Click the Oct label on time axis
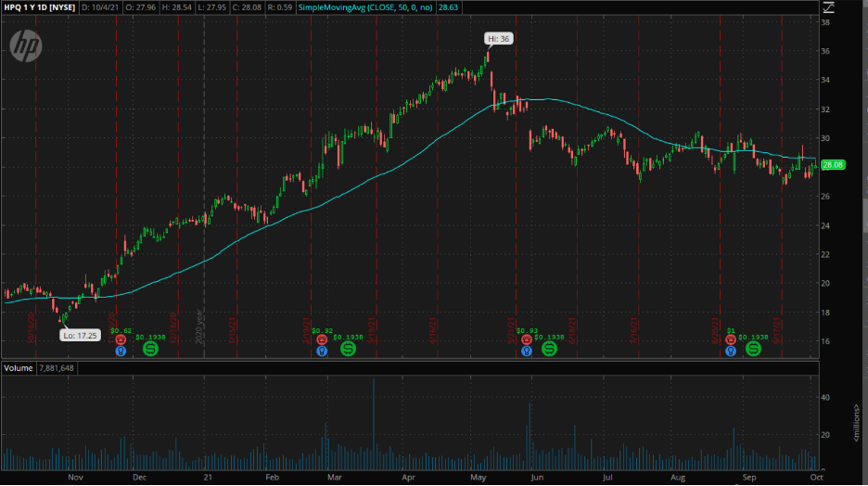Screen dimensions: 868x486 coord(816,477)
